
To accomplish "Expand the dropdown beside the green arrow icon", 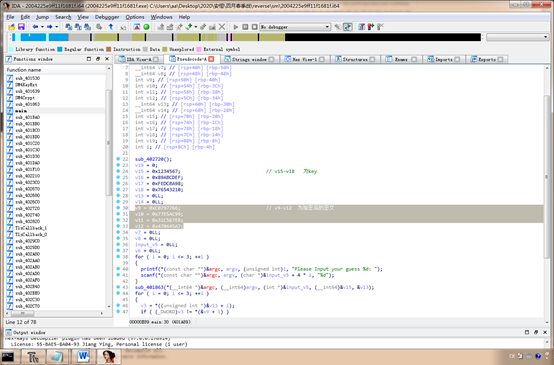I will pyautogui.click(x=196, y=27).
